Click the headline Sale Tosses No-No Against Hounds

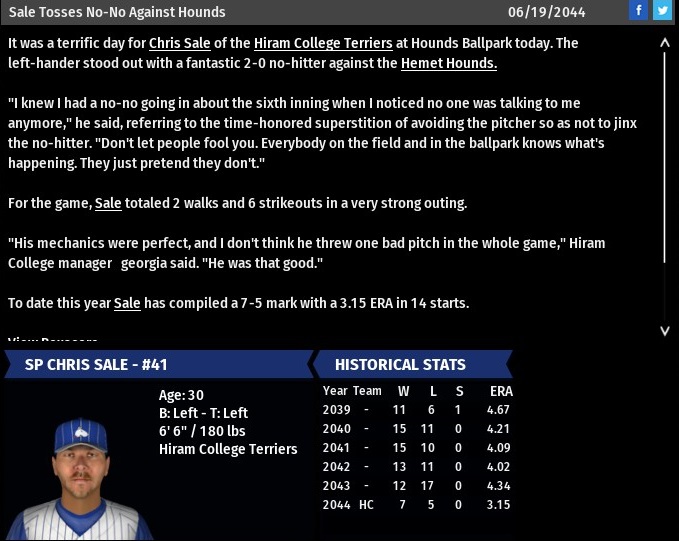click(x=117, y=12)
